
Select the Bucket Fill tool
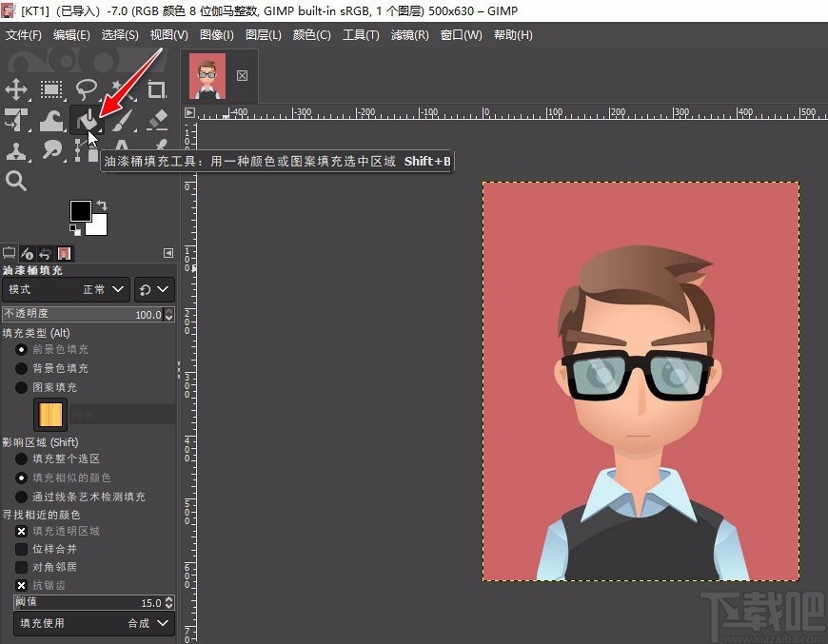(x=88, y=120)
